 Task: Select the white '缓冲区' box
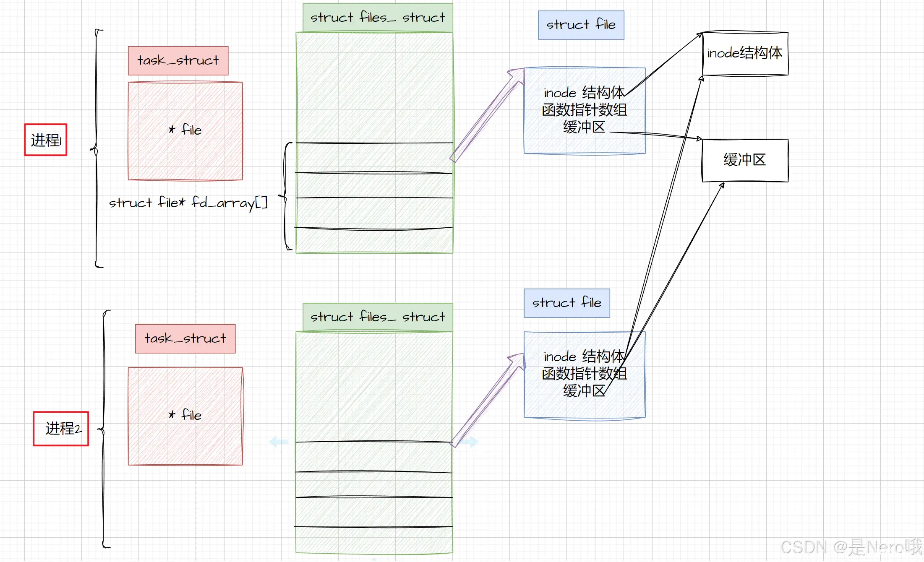(745, 160)
